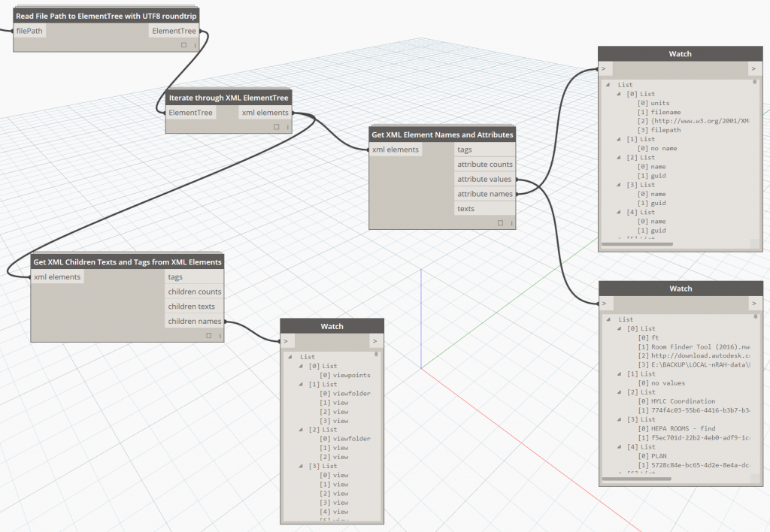
Task: Click lacing indicator on Iterate through XML ElementTree node
Action: click(287, 128)
